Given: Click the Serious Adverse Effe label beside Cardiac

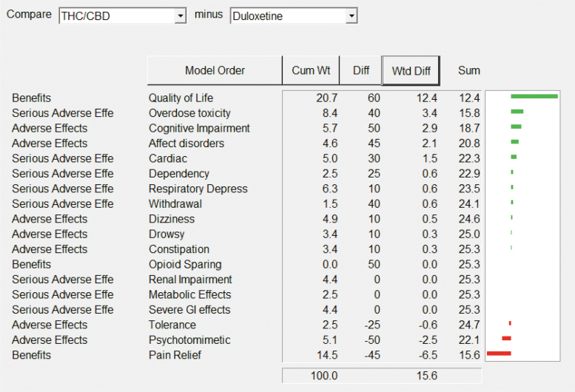Looking at the screenshot, I should pyautogui.click(x=63, y=158).
